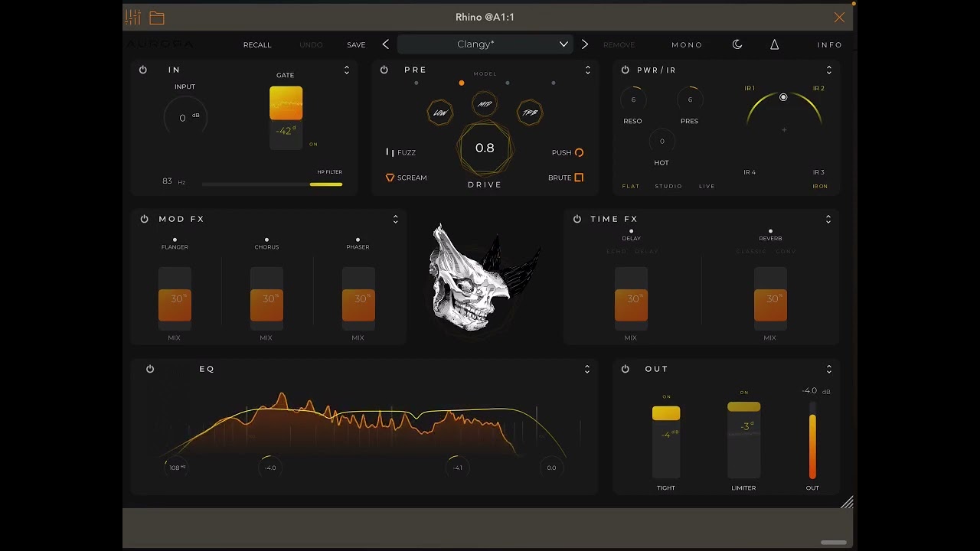This screenshot has width=980, height=551.
Task: Toggle the BRUTE checkbox
Action: (566, 178)
